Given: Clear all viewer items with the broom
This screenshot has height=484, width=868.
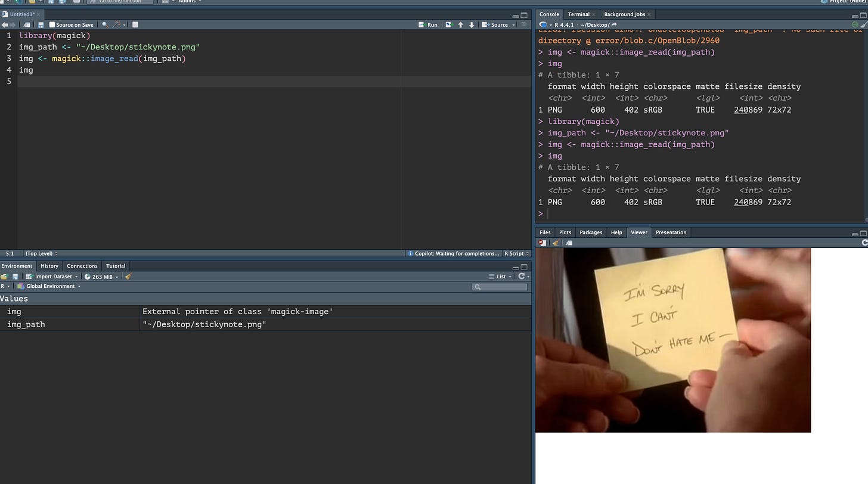Looking at the screenshot, I should click(x=556, y=243).
